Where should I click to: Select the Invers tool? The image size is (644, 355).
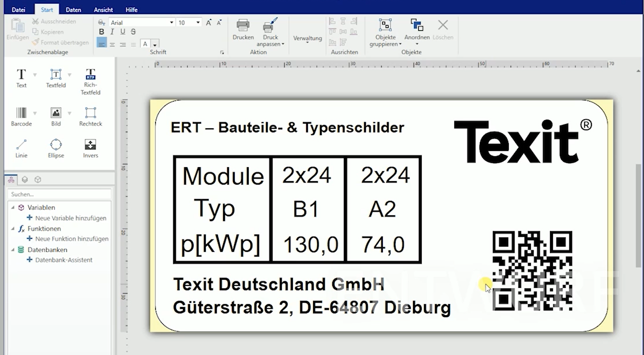click(90, 148)
